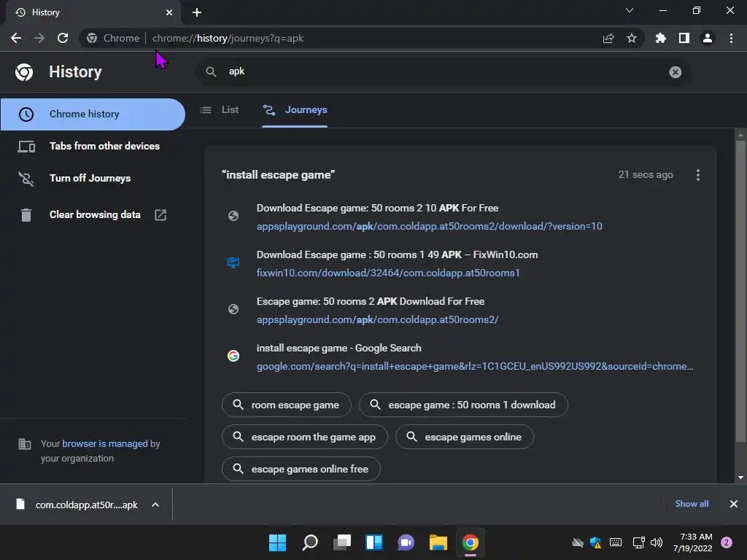Click the globe favicon of 50 rooms 2 10 APK entry
This screenshot has height=560, width=747.
pos(233,216)
